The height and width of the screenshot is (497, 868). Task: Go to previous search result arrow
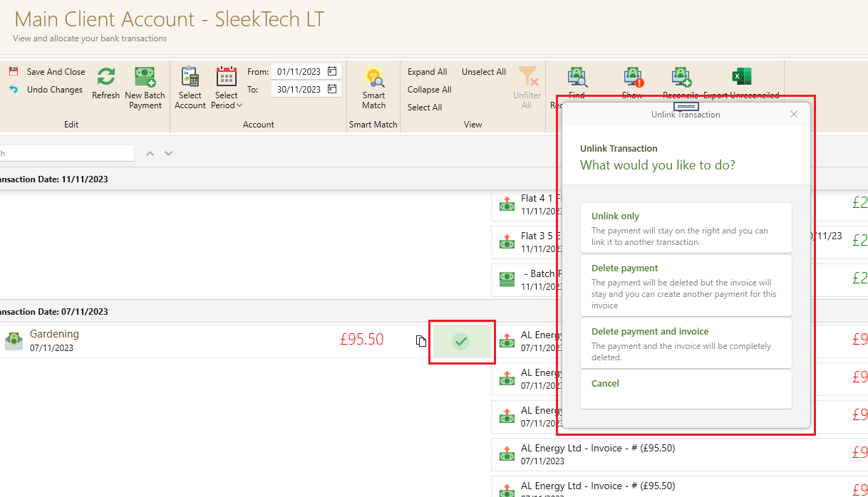click(150, 153)
